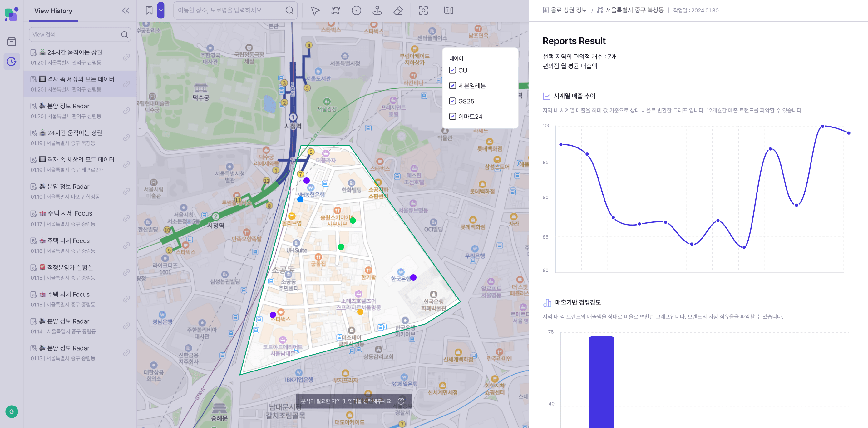Open 주택 시세 Focus 01.16 entry
Screen dimensions: 868x428
click(x=80, y=245)
